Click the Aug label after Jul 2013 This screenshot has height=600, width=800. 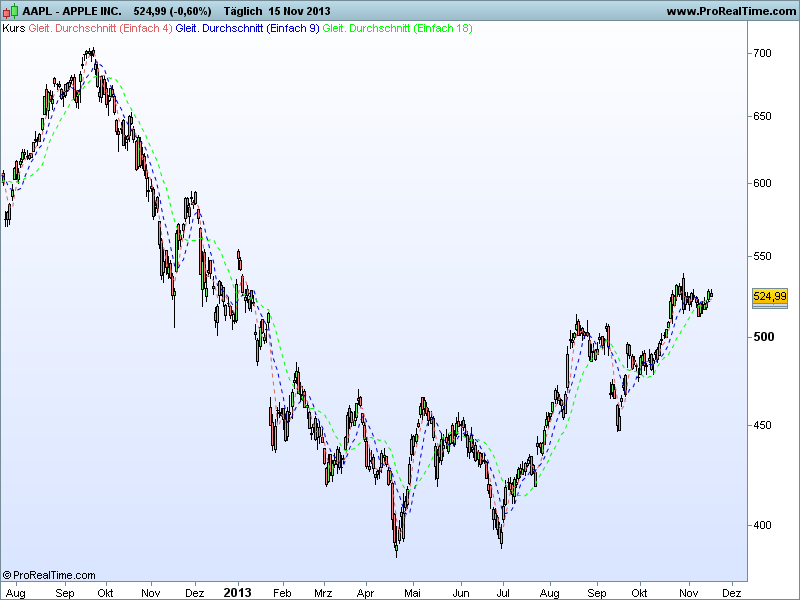click(549, 593)
